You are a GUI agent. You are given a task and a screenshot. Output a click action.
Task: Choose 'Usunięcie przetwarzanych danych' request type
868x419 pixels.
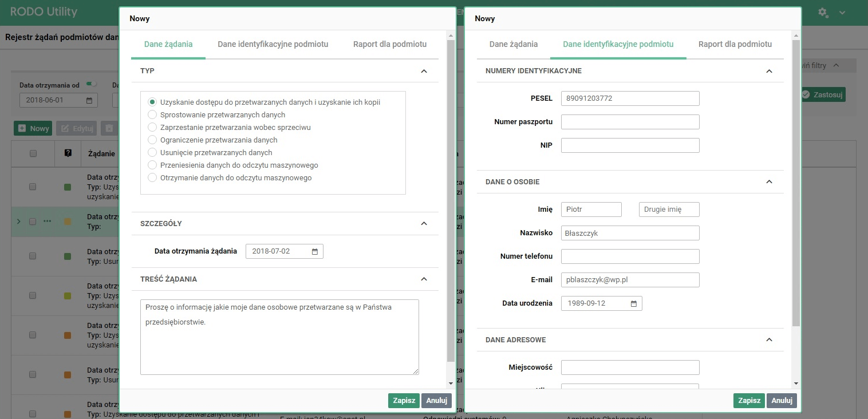coord(152,152)
